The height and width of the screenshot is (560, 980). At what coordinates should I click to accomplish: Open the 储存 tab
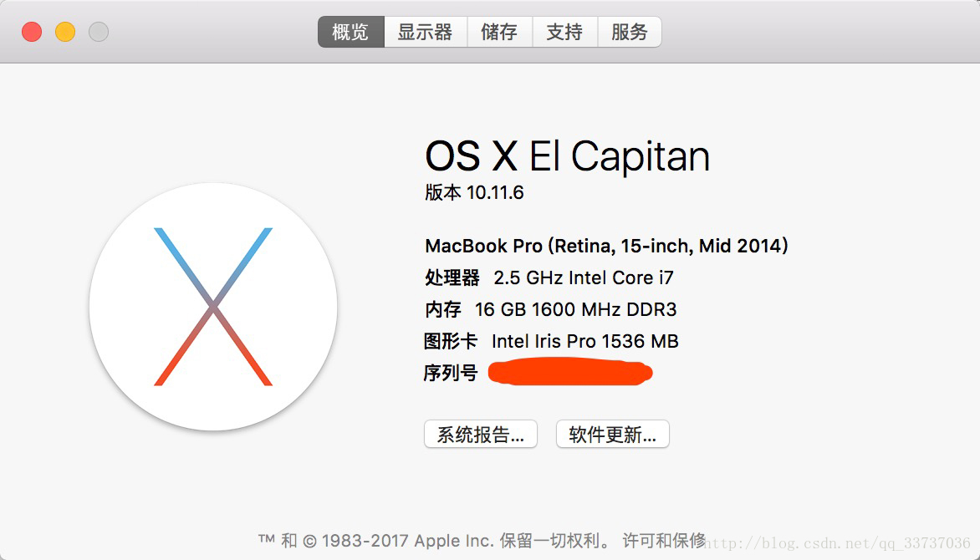coord(500,32)
